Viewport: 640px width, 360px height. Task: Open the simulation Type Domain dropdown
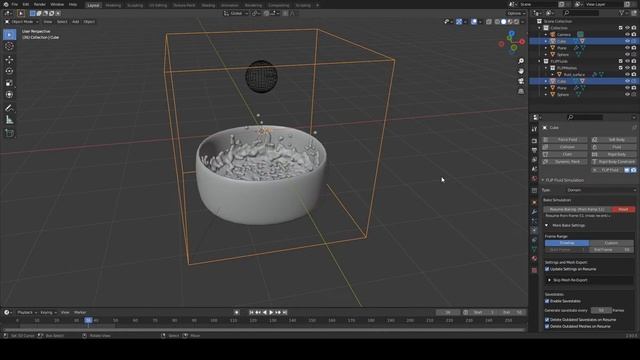(600, 190)
